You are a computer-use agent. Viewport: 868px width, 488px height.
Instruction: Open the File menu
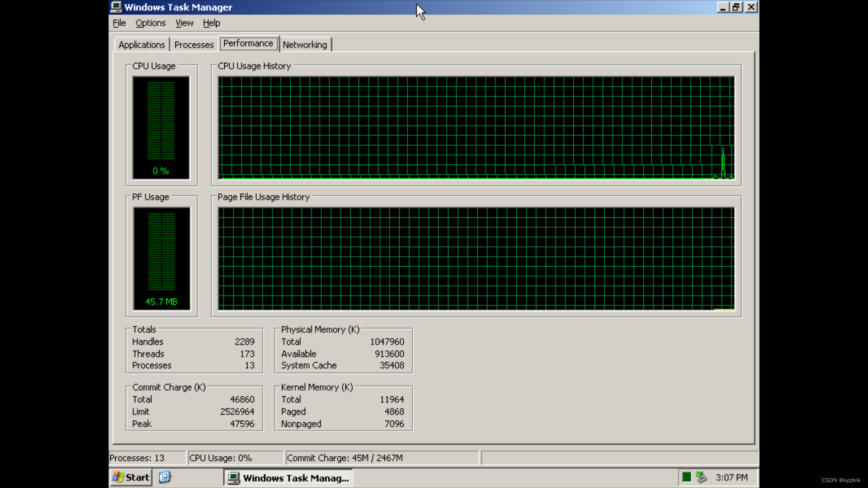(x=119, y=23)
